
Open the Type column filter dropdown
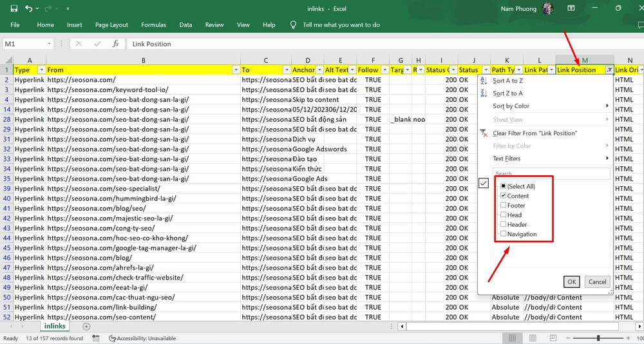[41, 70]
